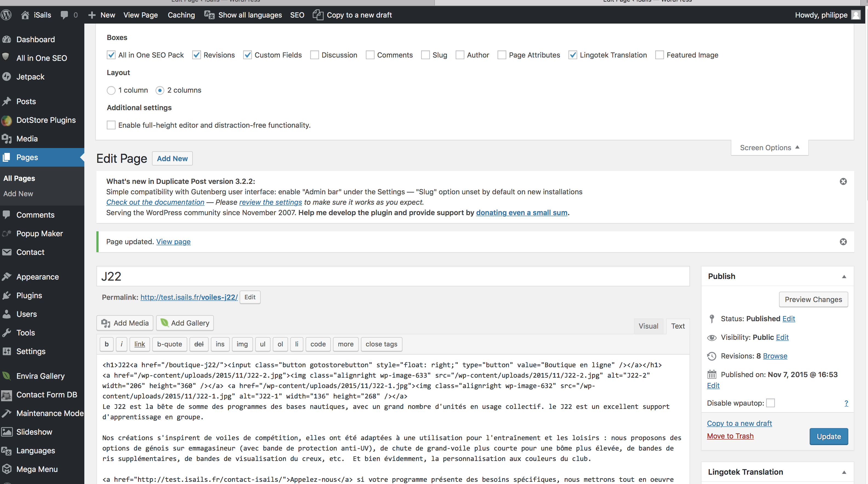Image resolution: width=868 pixels, height=484 pixels.
Task: Click the Add New page button
Action: pyautogui.click(x=172, y=158)
